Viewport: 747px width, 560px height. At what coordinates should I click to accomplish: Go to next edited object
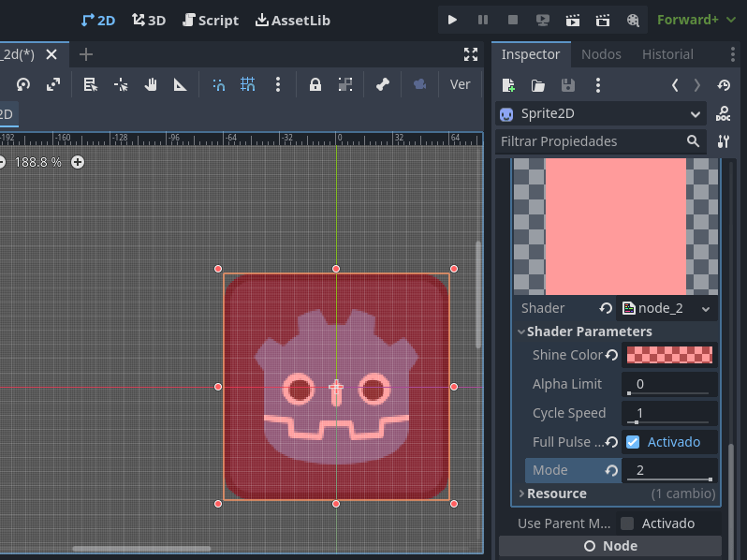pos(697,85)
